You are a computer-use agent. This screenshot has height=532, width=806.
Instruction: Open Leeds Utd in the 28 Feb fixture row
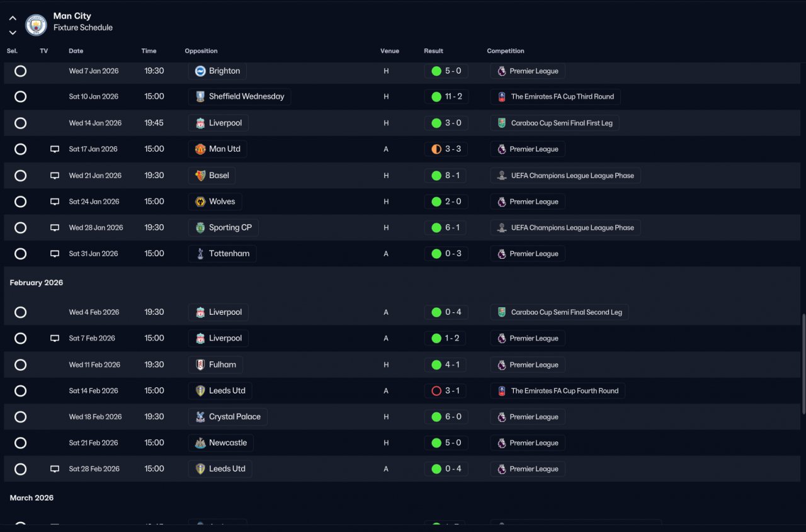(x=220, y=469)
